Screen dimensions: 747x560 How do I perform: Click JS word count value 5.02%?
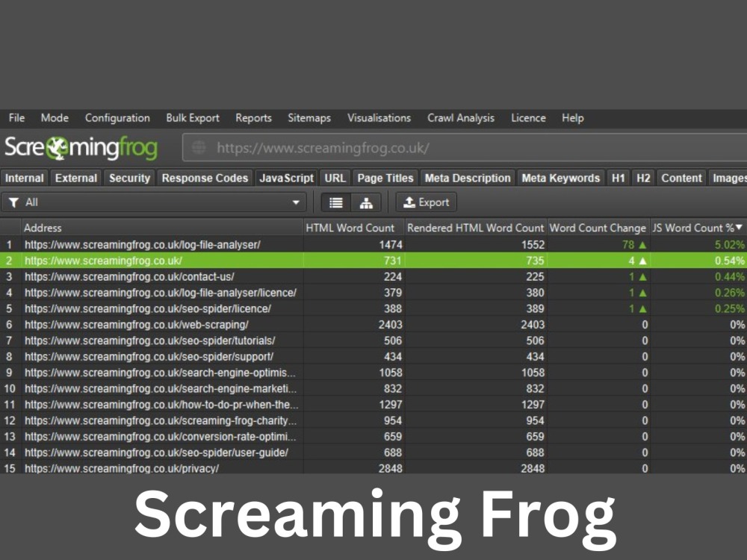(729, 245)
